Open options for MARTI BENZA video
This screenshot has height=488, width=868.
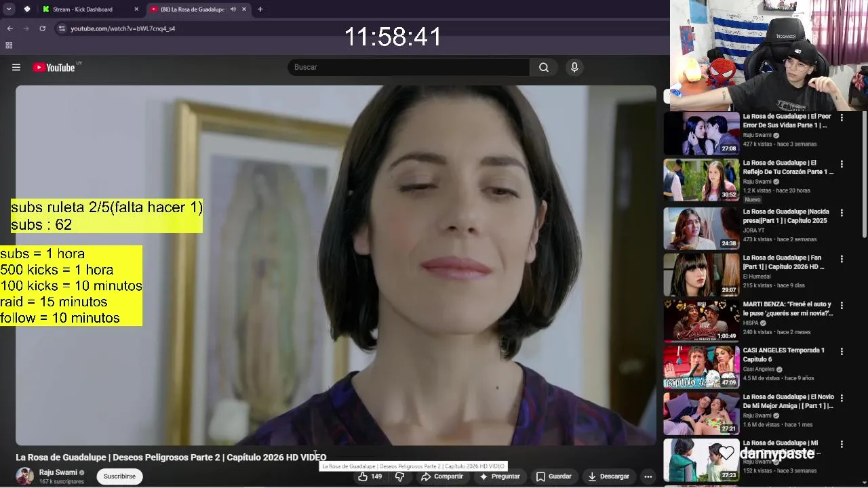click(x=842, y=305)
